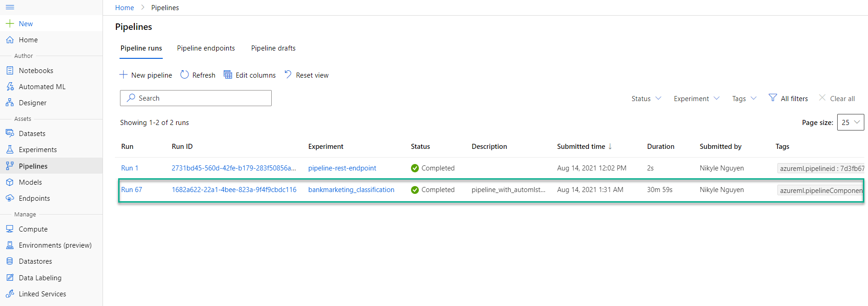Screen dimensions: 868x306
Task: Open bankmarketing_classification experiment link
Action: [351, 190]
